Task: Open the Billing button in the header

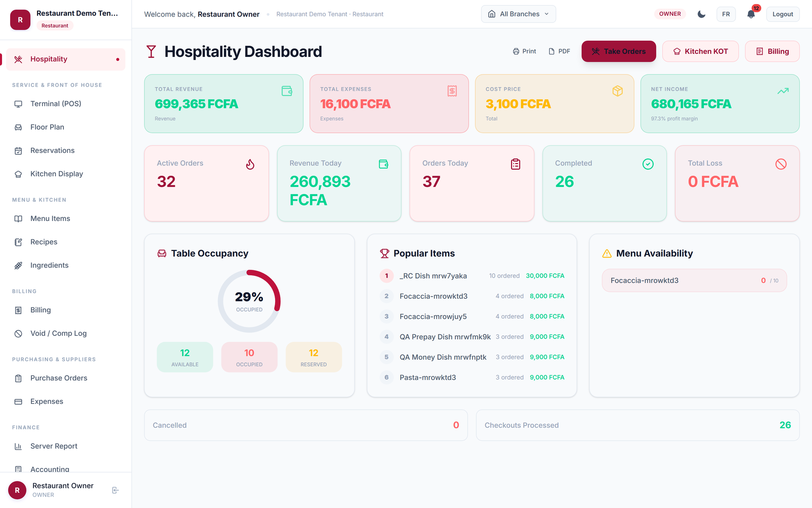Action: pyautogui.click(x=772, y=51)
